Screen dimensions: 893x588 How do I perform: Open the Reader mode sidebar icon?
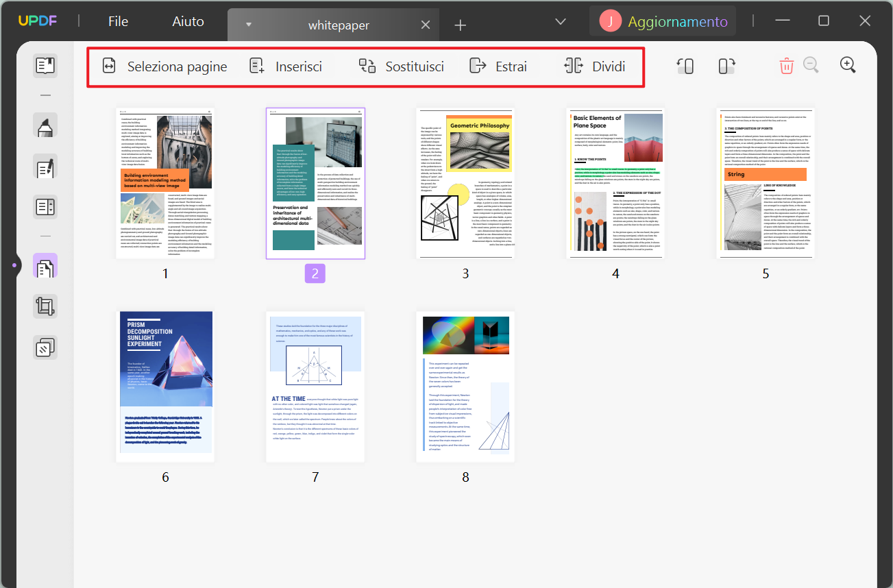tap(45, 66)
